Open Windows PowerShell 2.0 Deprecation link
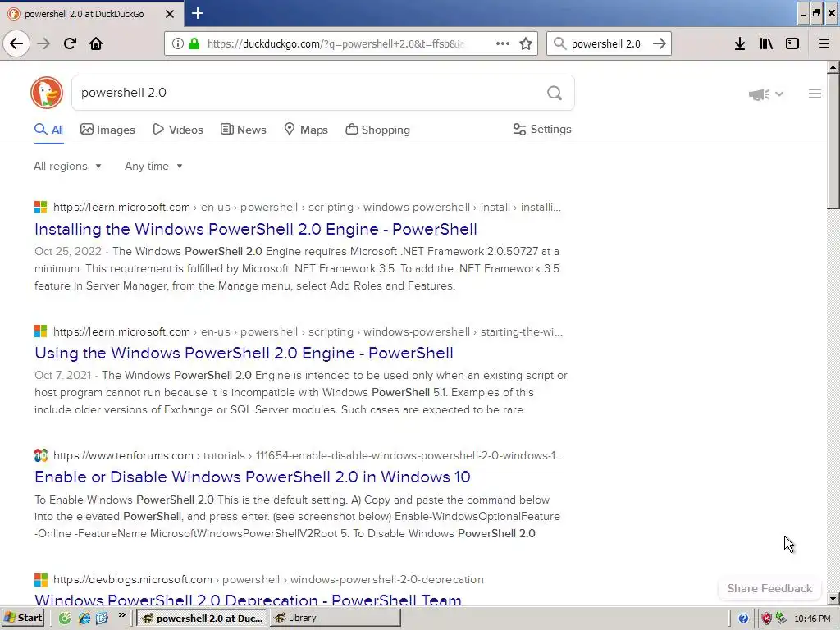Screen dimensions: 840x630 tap(248, 599)
